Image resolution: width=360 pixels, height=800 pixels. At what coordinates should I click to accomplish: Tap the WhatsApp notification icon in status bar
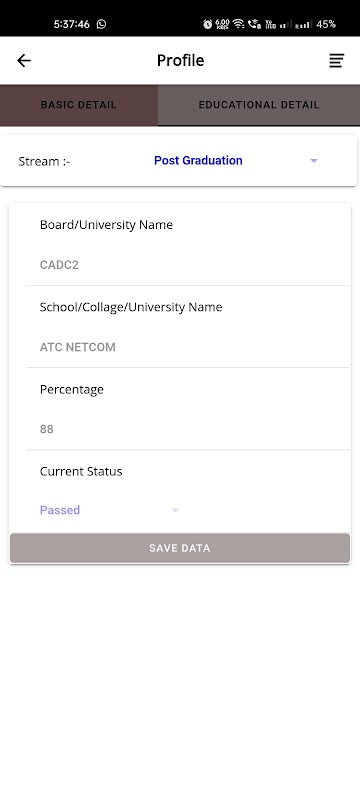click(x=101, y=24)
